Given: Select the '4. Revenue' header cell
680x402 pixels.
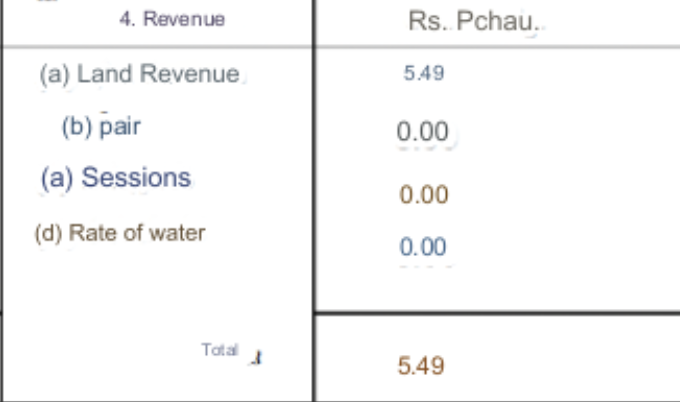Looking at the screenshot, I should click(x=172, y=20).
